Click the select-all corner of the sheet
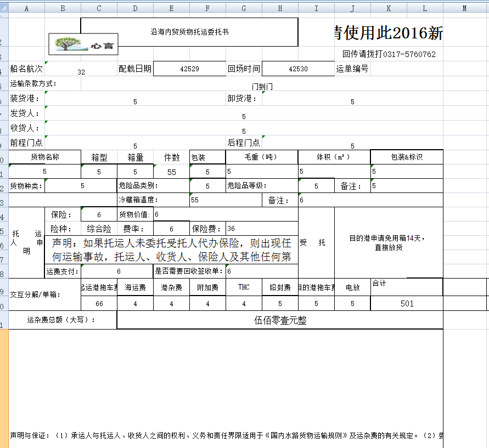The image size is (489, 448). coord(4,8)
